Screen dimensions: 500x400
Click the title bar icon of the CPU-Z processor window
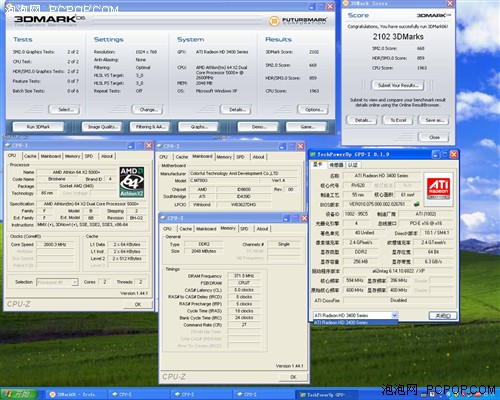pyautogui.click(x=8, y=145)
